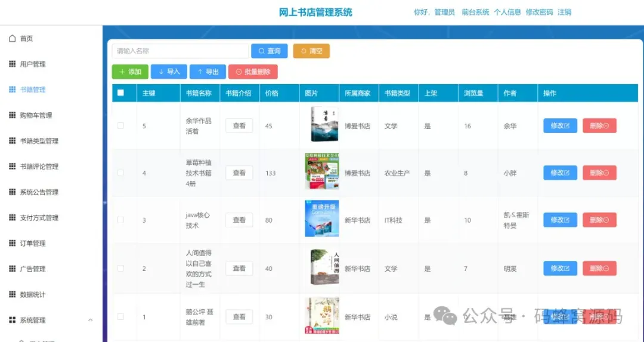Screen dimensions: 644x342
Task: Click the 导出 export button
Action: tap(208, 72)
